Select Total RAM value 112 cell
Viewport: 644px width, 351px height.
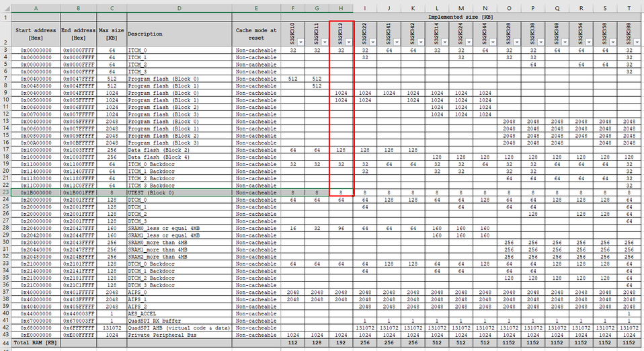tap(293, 343)
